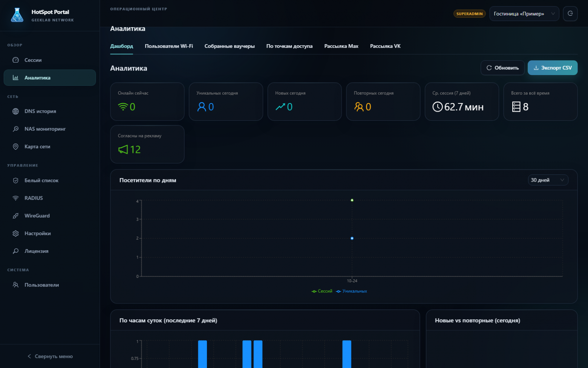Open the Рассылка VK tab
This screenshot has height=368, width=588.
point(385,46)
